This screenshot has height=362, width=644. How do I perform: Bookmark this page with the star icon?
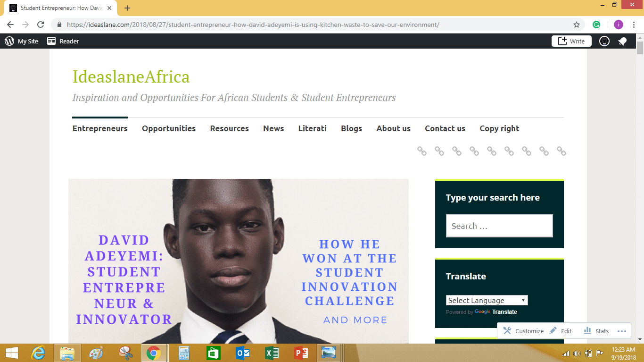coord(577,25)
